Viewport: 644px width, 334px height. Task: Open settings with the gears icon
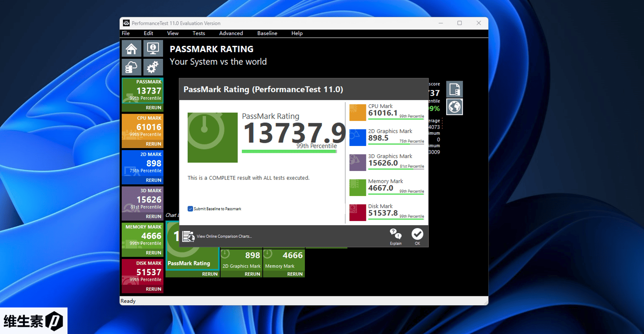coord(153,67)
